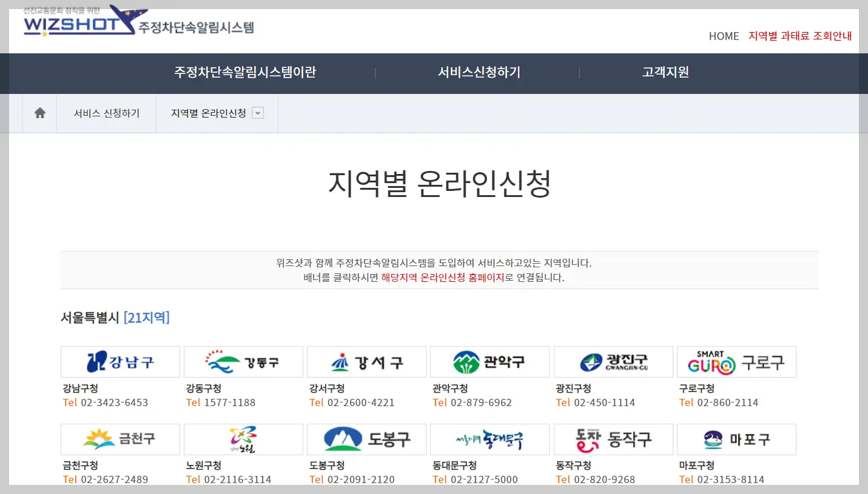Open the 주정차단속알림시스템이란 menu
Screen dimensions: 868x494
(x=244, y=73)
